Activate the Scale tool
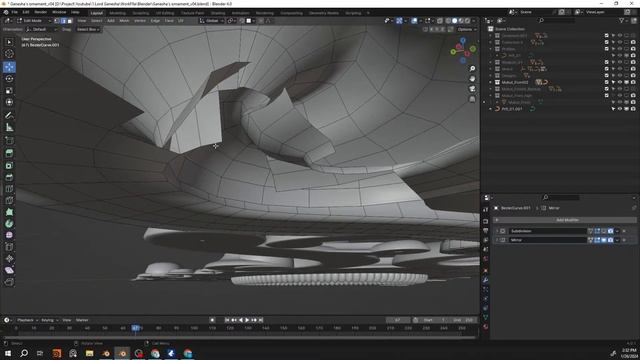The height and width of the screenshot is (360, 640). [9, 90]
